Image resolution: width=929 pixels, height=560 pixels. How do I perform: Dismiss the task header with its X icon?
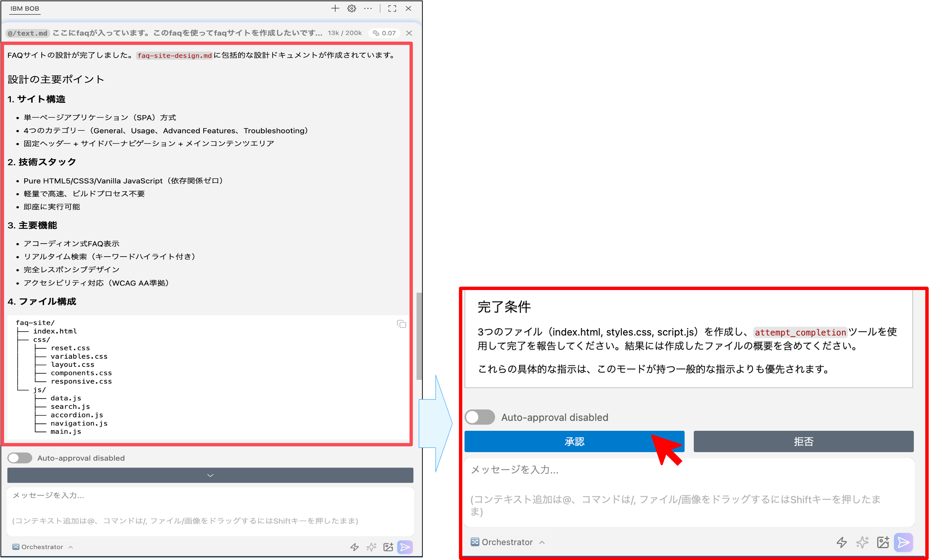409,33
